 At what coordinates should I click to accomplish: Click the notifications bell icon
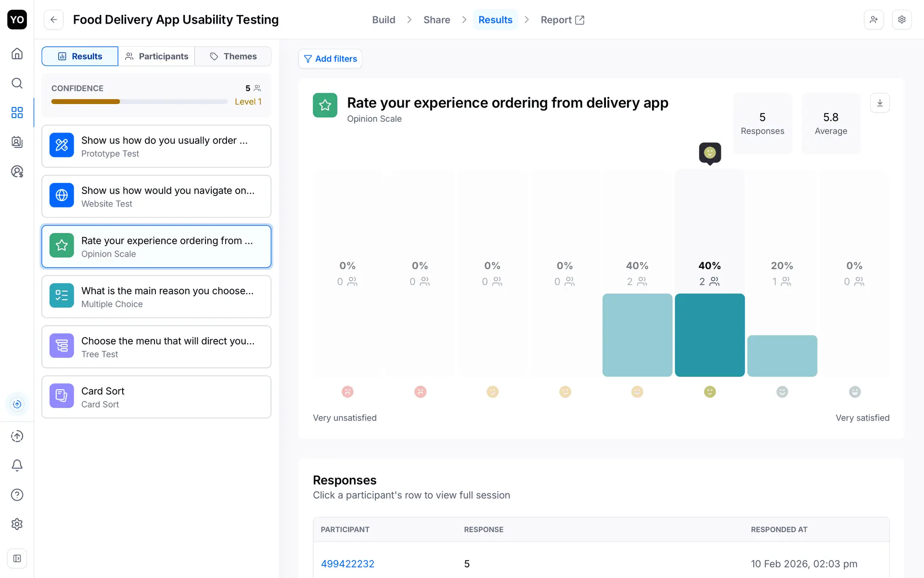click(17, 465)
